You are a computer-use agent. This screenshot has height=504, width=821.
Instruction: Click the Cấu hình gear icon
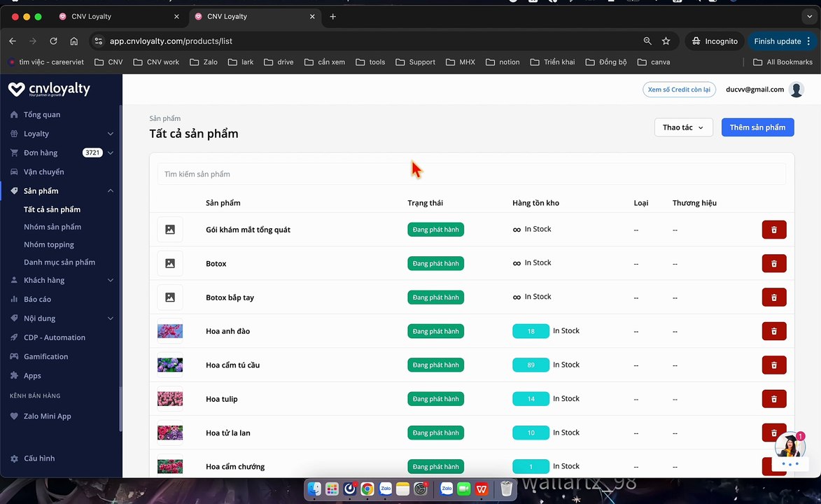tap(14, 458)
